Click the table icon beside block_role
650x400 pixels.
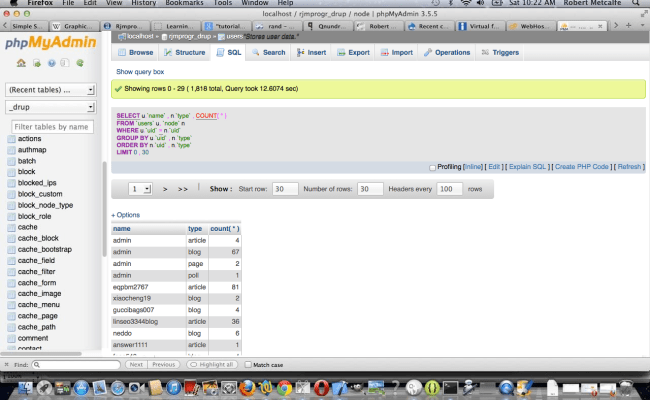tap(11, 216)
